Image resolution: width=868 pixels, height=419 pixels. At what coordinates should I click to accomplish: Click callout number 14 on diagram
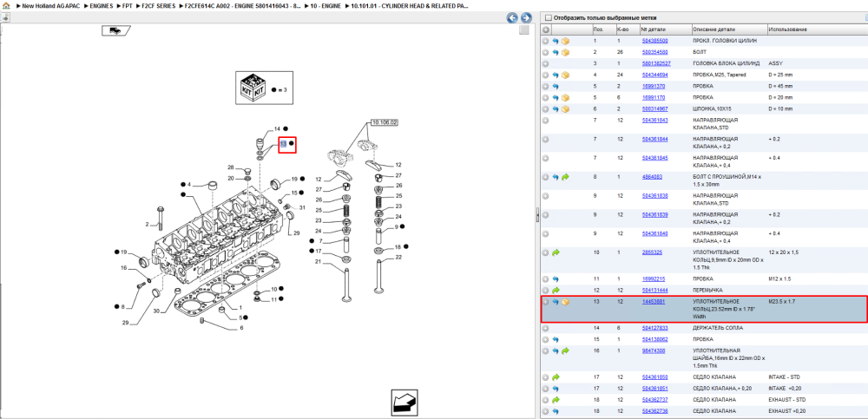[x=278, y=128]
